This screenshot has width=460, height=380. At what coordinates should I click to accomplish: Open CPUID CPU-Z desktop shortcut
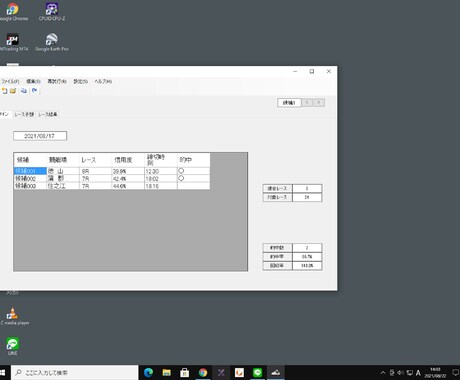tap(52, 12)
